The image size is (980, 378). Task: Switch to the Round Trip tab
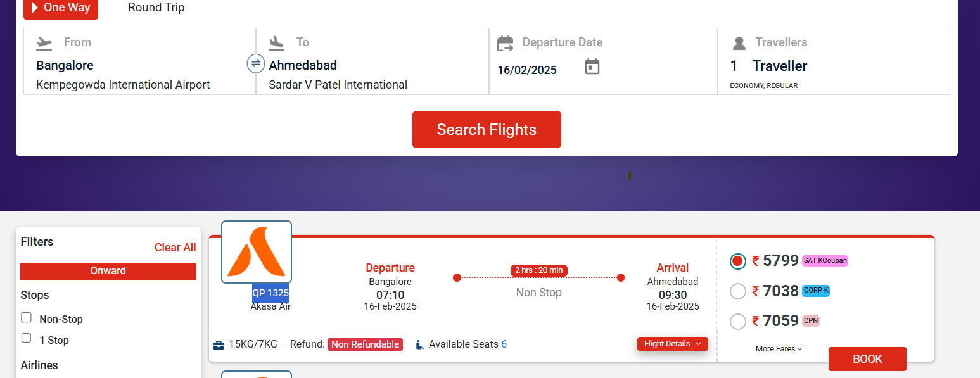(x=156, y=8)
